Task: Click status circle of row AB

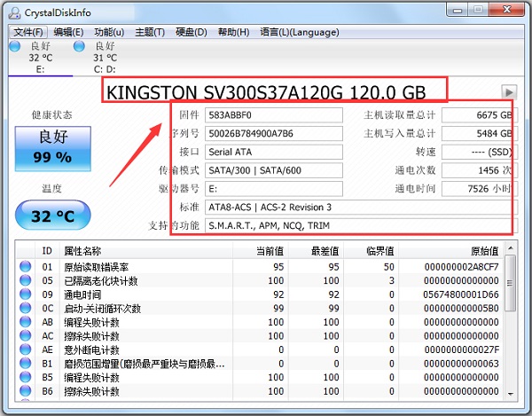Action: [26, 322]
